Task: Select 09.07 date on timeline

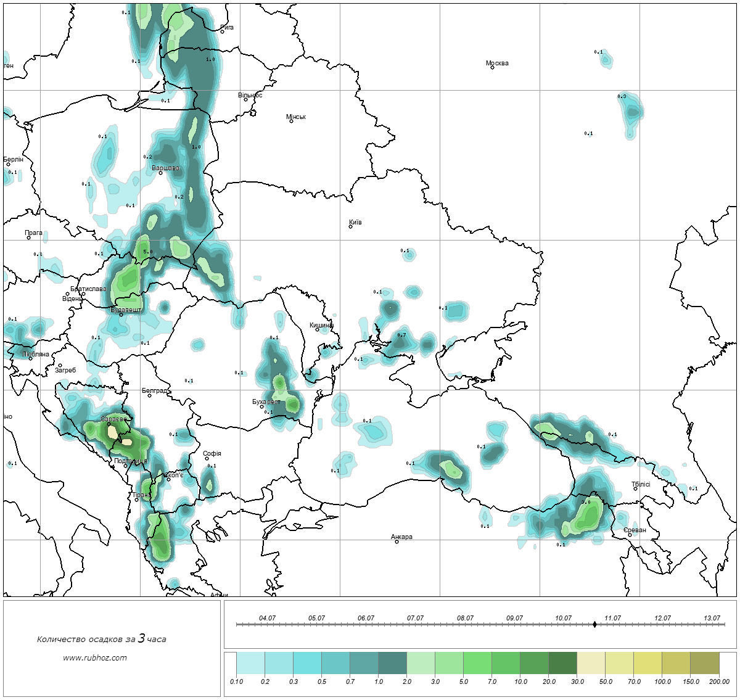Action: pyautogui.click(x=514, y=618)
